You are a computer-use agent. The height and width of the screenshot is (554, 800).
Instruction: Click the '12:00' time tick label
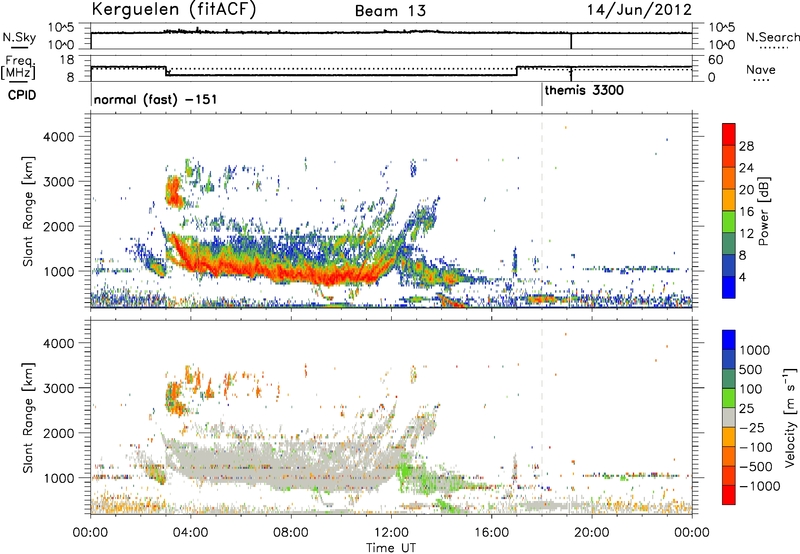(x=391, y=533)
